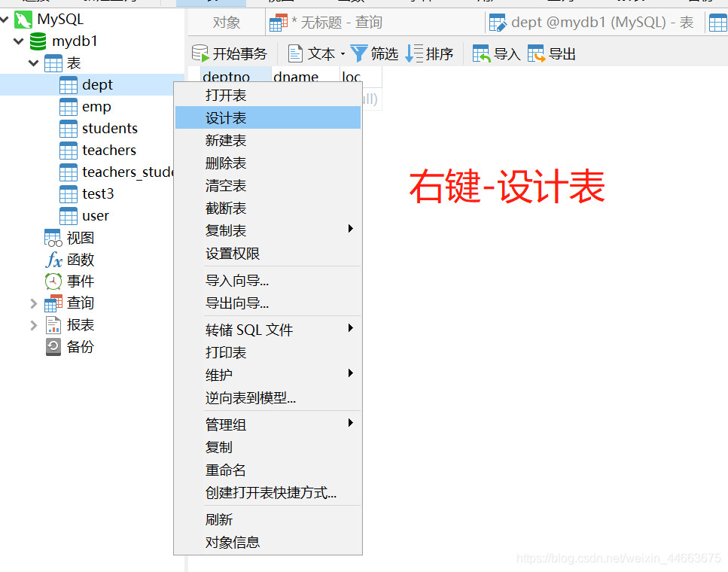Click the query tab icon for 无标题
Viewport: 728px width, 572px height.
[279, 23]
